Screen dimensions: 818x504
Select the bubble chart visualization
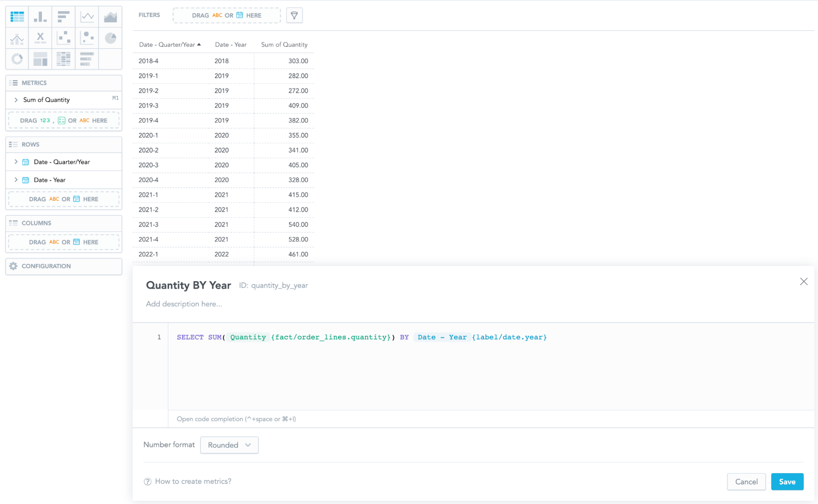87,38
